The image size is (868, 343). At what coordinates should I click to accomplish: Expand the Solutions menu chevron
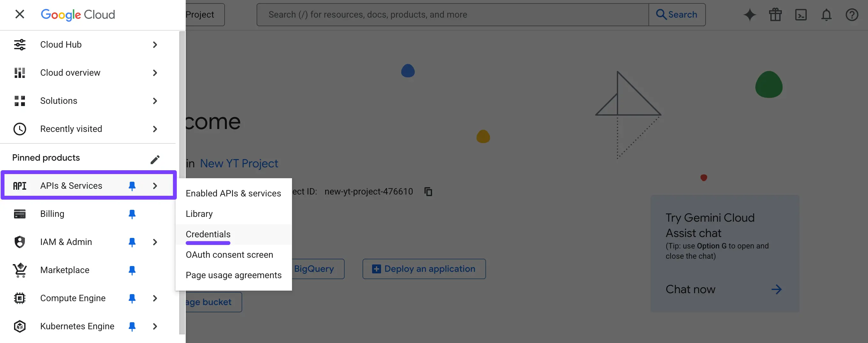click(155, 101)
